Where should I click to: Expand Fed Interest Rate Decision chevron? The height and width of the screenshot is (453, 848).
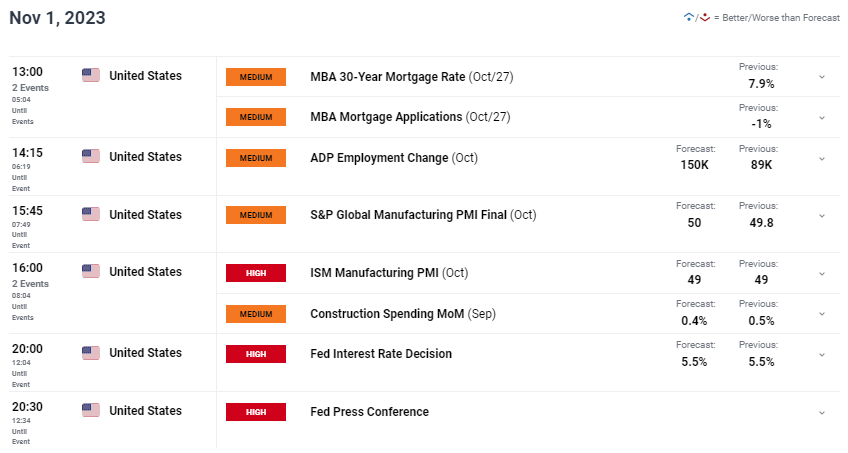point(822,355)
